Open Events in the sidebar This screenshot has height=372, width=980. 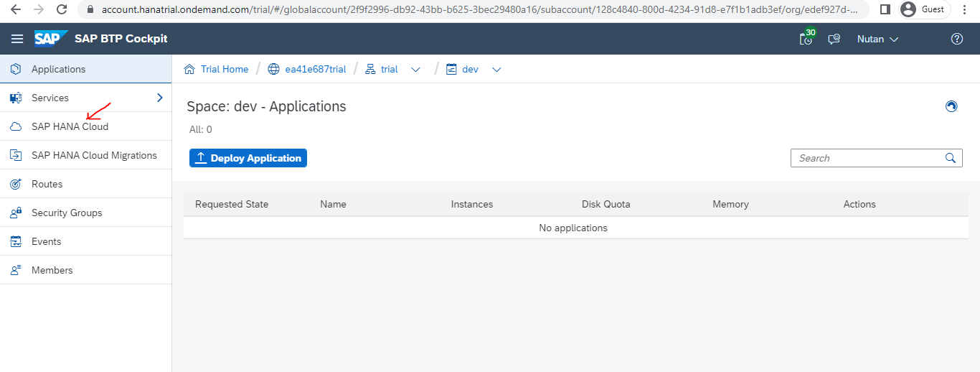point(86,241)
